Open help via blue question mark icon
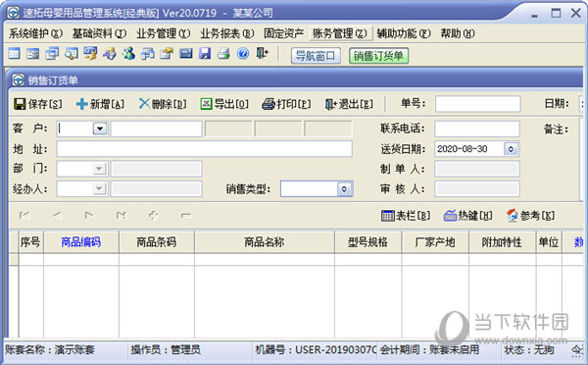Screen dimensions: 588x365 243,54
